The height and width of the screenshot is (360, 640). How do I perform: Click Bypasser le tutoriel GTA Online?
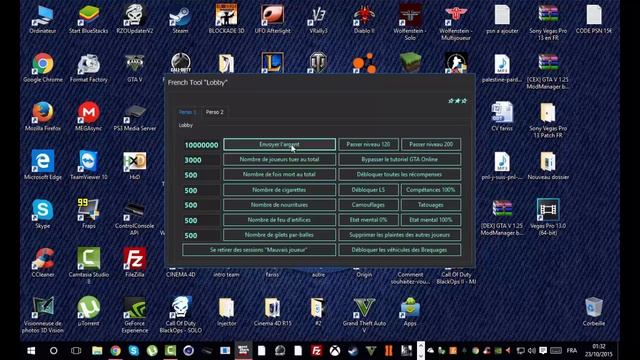400,159
